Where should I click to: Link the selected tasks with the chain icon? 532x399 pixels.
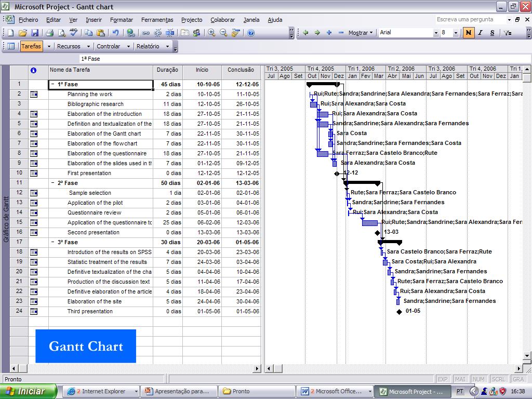[145, 33]
